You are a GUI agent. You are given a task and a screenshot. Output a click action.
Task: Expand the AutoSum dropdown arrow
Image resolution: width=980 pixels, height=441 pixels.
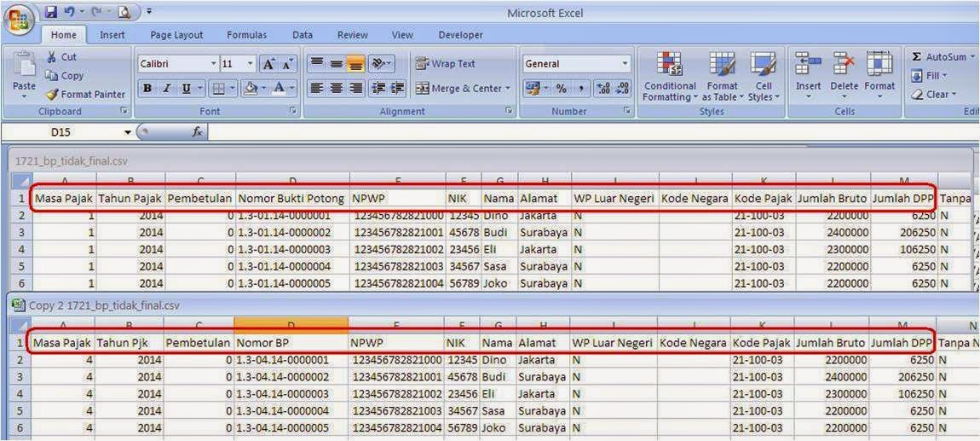[972, 57]
